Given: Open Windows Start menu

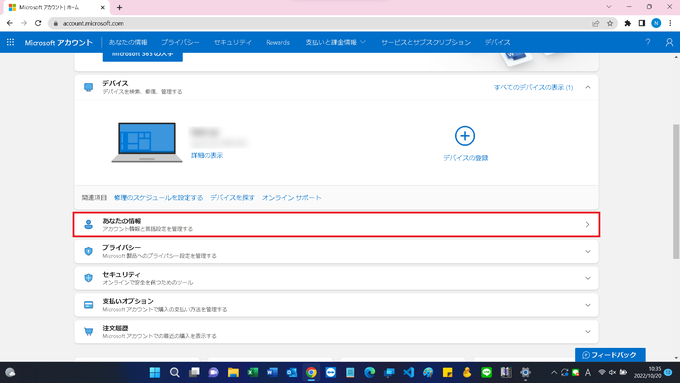Looking at the screenshot, I should [x=155, y=372].
